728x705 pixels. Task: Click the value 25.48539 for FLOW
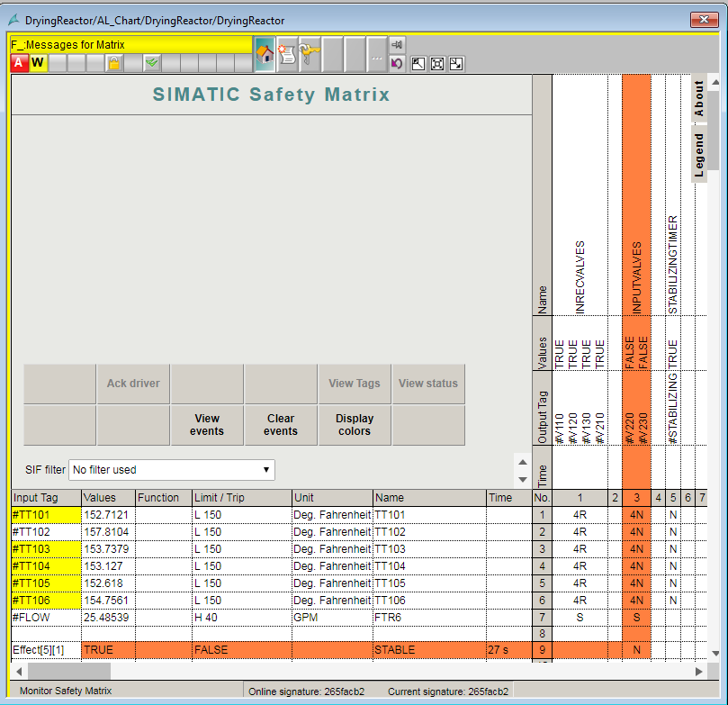pos(109,618)
